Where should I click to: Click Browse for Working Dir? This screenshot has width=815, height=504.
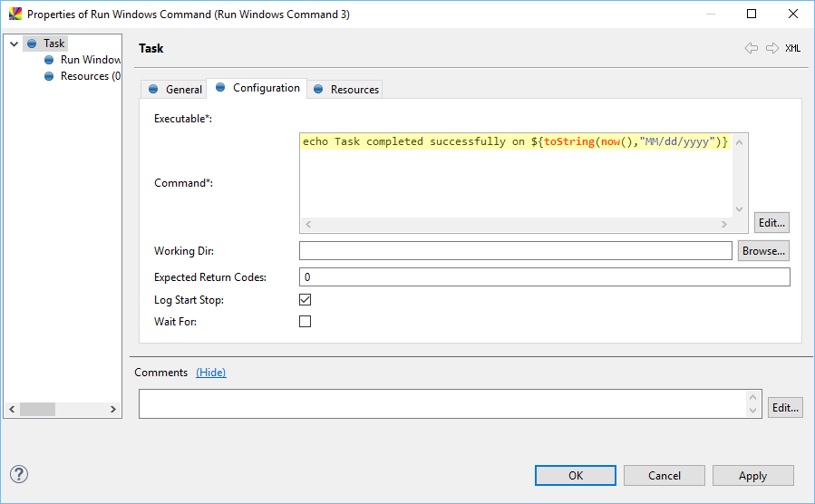coord(763,251)
